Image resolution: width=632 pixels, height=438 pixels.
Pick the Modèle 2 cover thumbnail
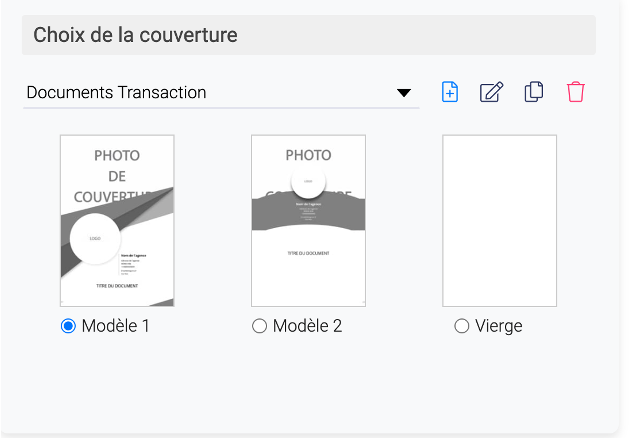tap(308, 220)
